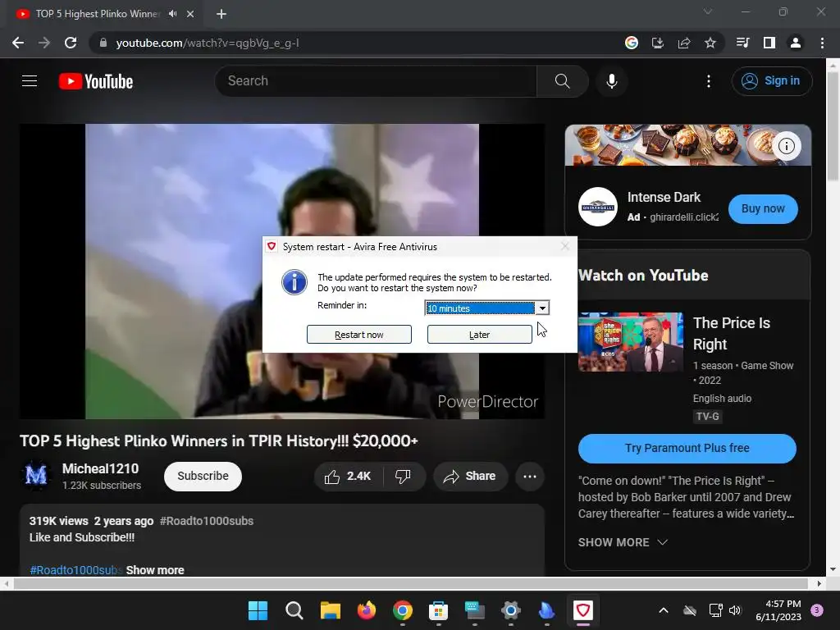Click the video title text
This screenshot has height=630, width=840.
(x=218, y=441)
